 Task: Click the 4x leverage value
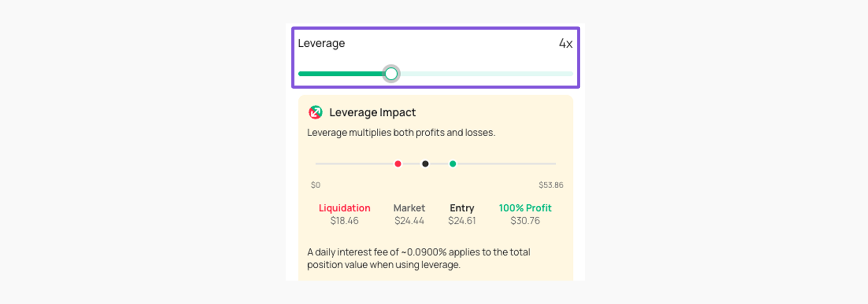pos(565,44)
